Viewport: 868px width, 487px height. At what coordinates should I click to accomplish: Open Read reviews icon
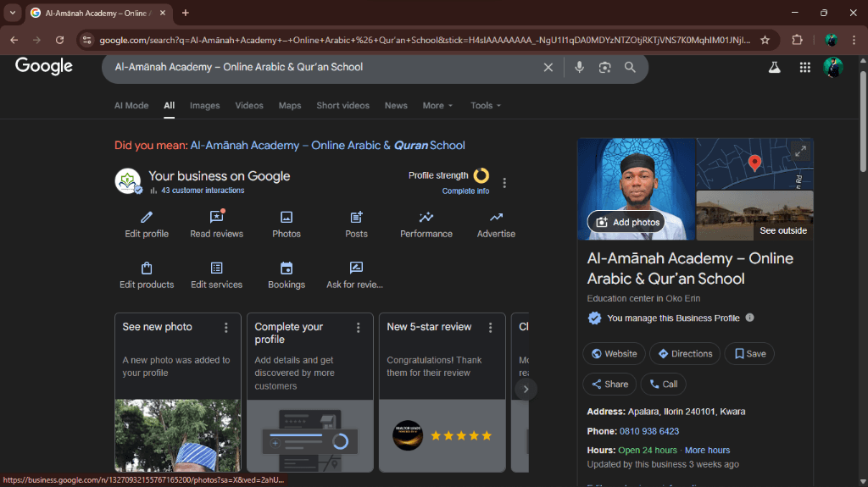tap(216, 217)
